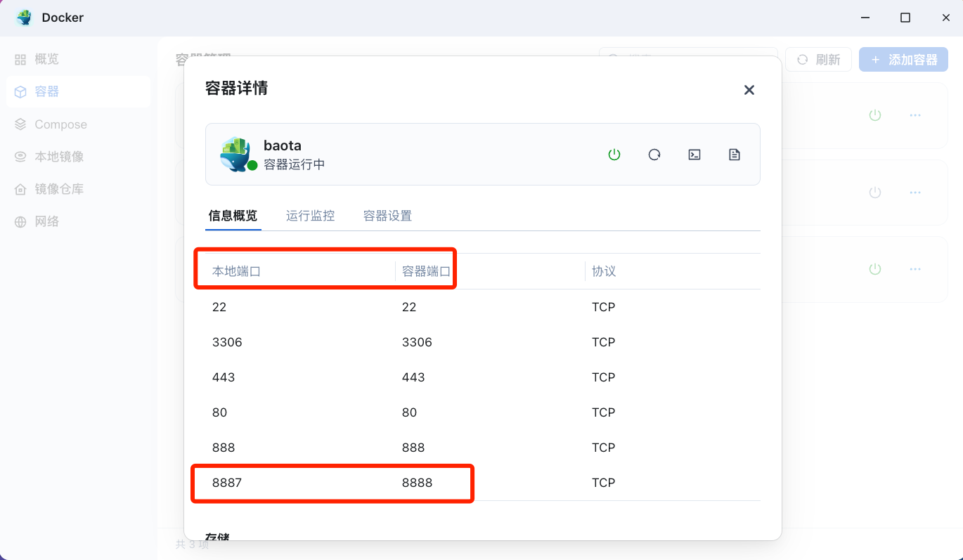Open the 概览 overview sidebar item
The image size is (963, 560).
[x=78, y=59]
